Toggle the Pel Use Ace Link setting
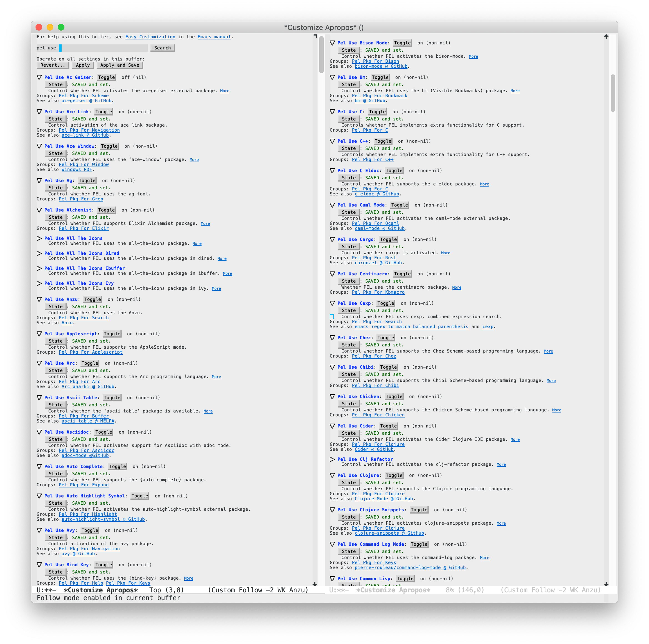Viewport: 649px width, 644px height. pos(104,112)
